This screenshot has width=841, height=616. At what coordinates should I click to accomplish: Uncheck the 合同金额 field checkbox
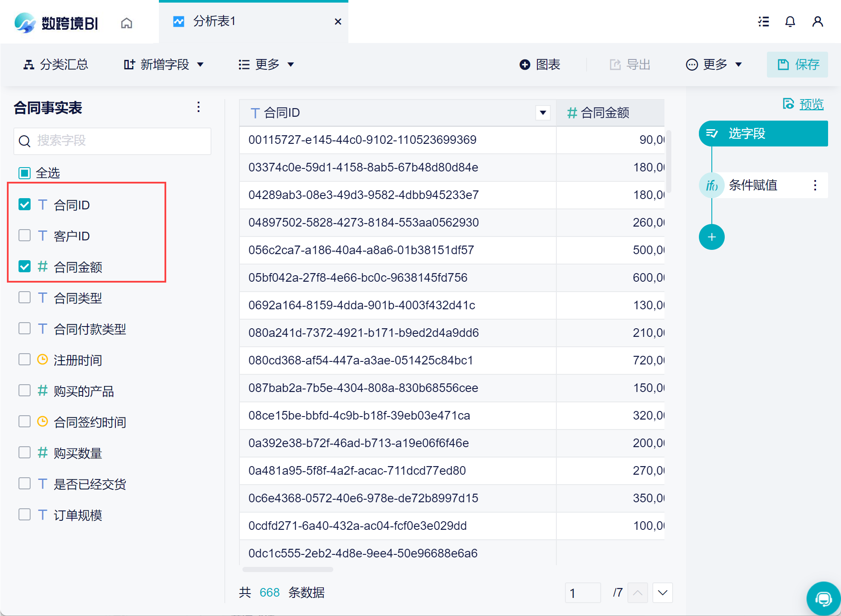pyautogui.click(x=25, y=266)
